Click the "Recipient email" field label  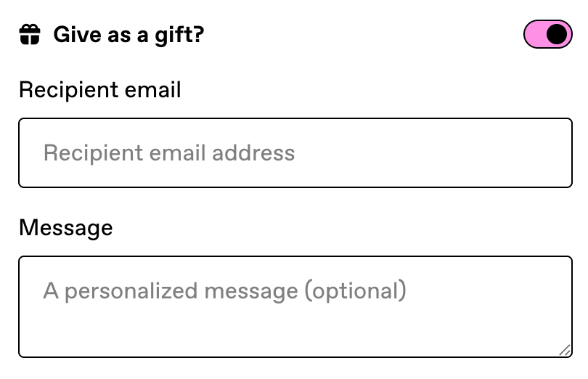pyautogui.click(x=99, y=90)
